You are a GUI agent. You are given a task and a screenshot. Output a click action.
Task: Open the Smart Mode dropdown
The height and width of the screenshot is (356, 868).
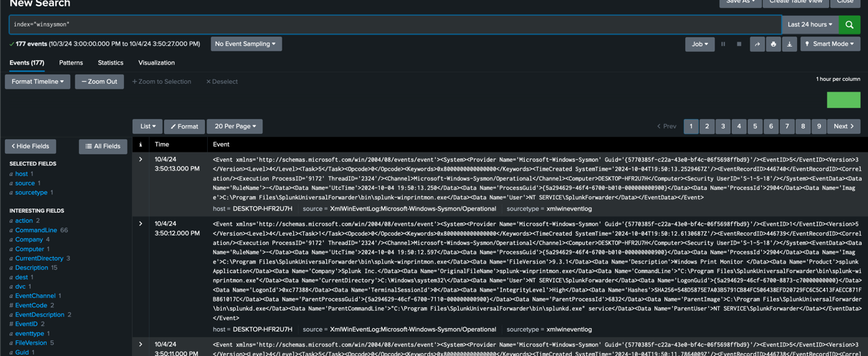pos(830,44)
